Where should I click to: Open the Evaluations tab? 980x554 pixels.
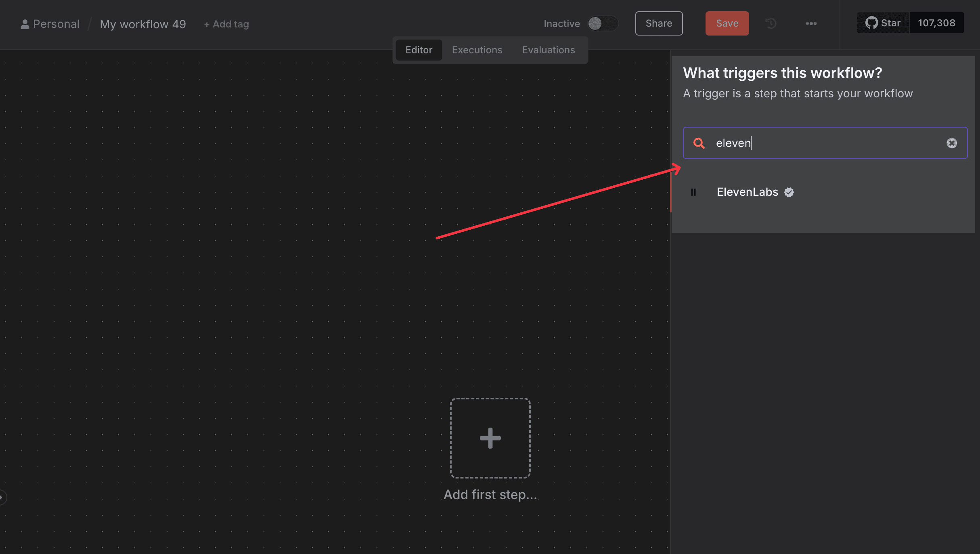pyautogui.click(x=548, y=50)
